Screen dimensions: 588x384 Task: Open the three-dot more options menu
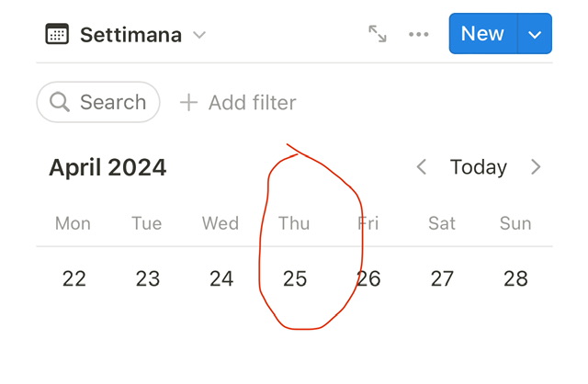point(419,34)
